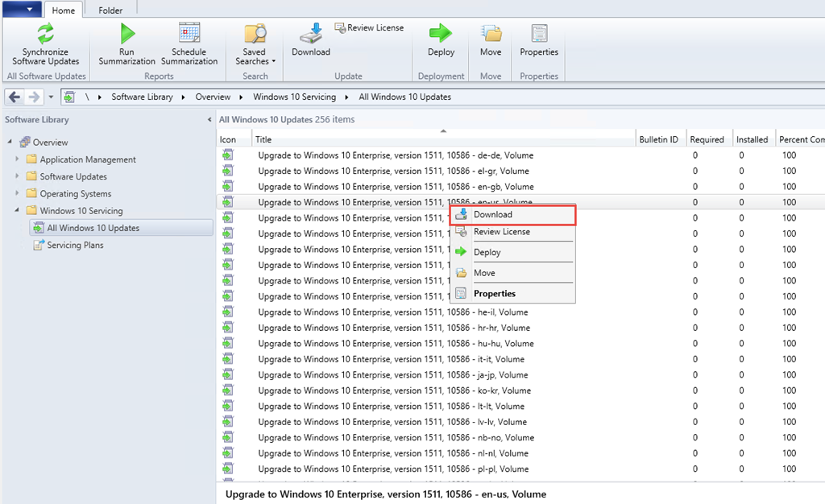Sort by the Required column header

point(709,139)
